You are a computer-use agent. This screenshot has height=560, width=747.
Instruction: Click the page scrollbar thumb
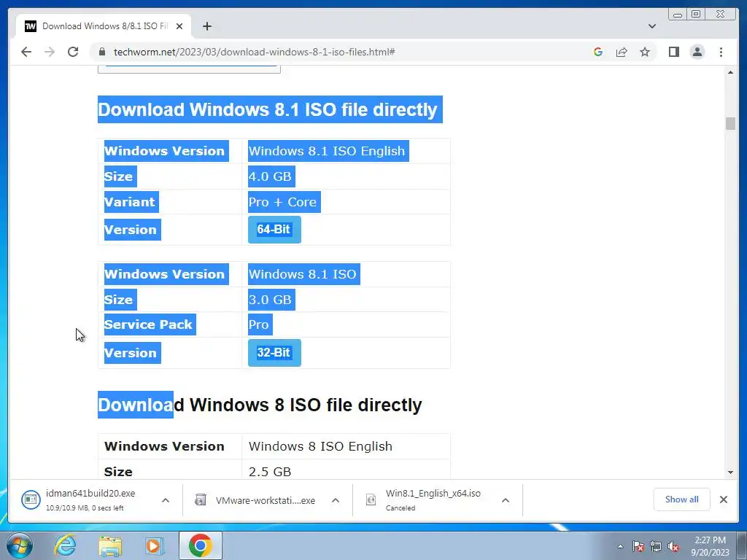point(730,123)
